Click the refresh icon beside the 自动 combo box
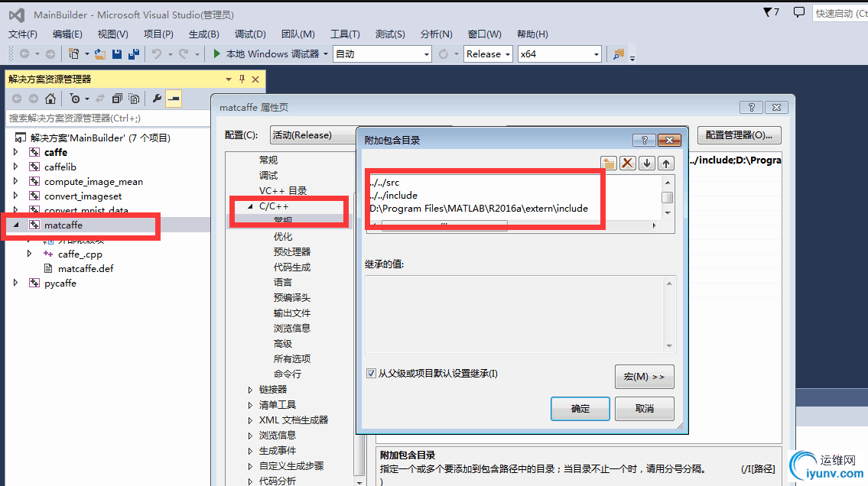Image resolution: width=868 pixels, height=486 pixels. coord(444,53)
